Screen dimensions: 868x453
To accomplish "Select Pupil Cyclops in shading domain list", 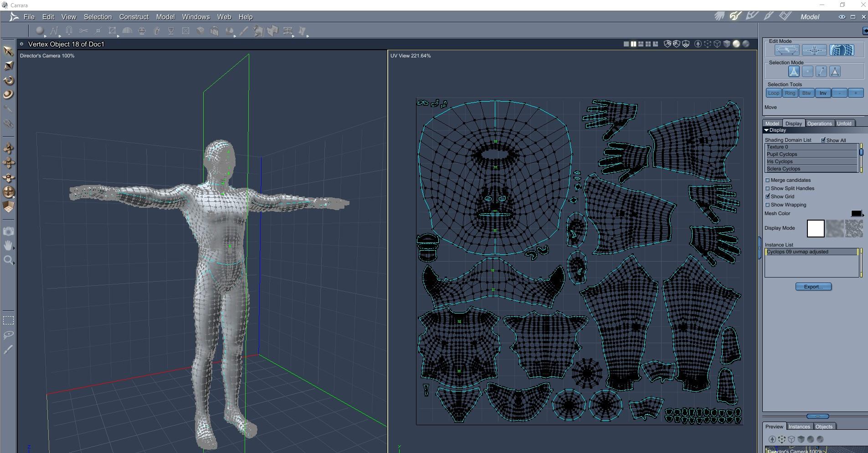I will coord(811,154).
